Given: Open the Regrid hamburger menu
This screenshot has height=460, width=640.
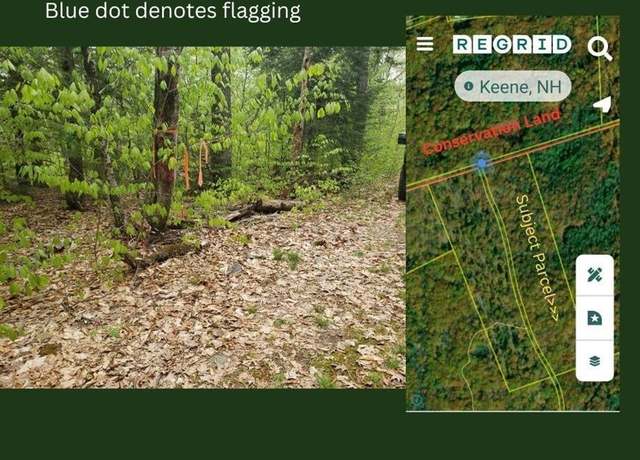Looking at the screenshot, I should tap(424, 44).
